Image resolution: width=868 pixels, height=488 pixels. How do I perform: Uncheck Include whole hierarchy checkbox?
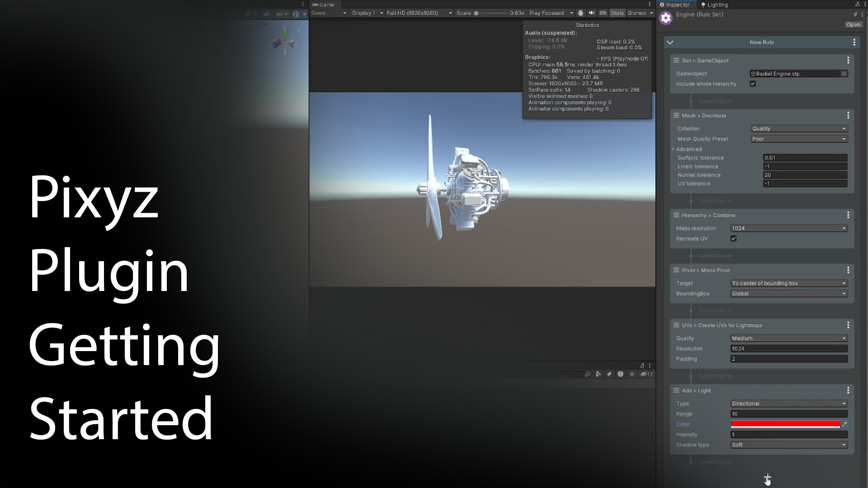pos(753,84)
